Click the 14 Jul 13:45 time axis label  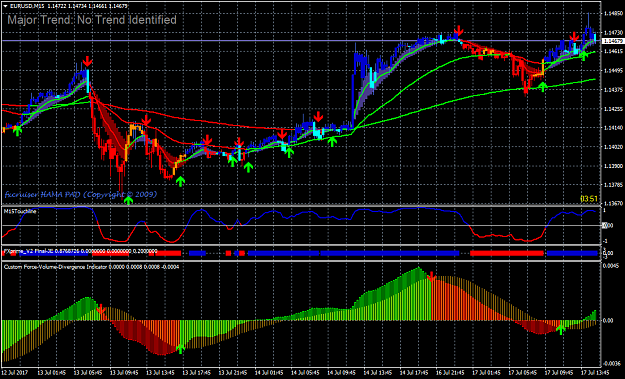377,373
